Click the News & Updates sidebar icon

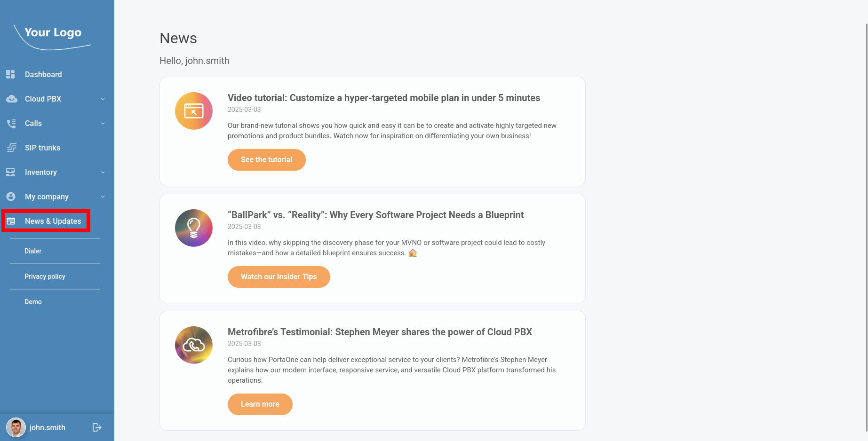click(x=11, y=221)
